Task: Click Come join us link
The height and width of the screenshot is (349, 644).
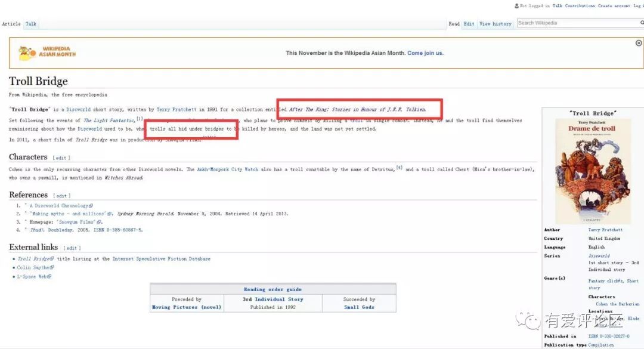Action: click(426, 53)
